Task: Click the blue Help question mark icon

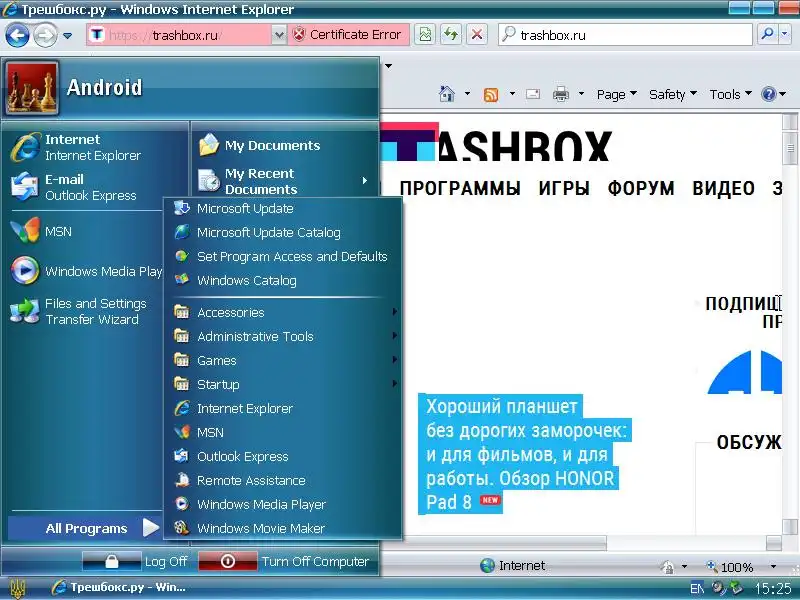Action: [768, 94]
